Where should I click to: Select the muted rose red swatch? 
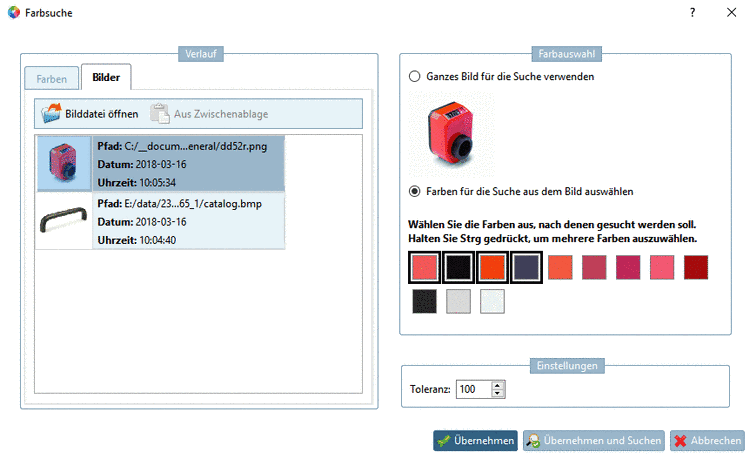[x=594, y=267]
